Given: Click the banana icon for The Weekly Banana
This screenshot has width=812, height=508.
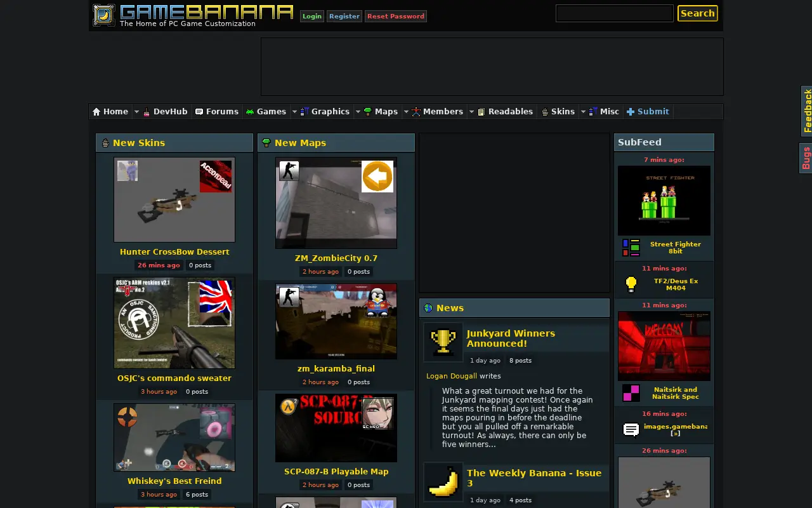Looking at the screenshot, I should point(443,481).
